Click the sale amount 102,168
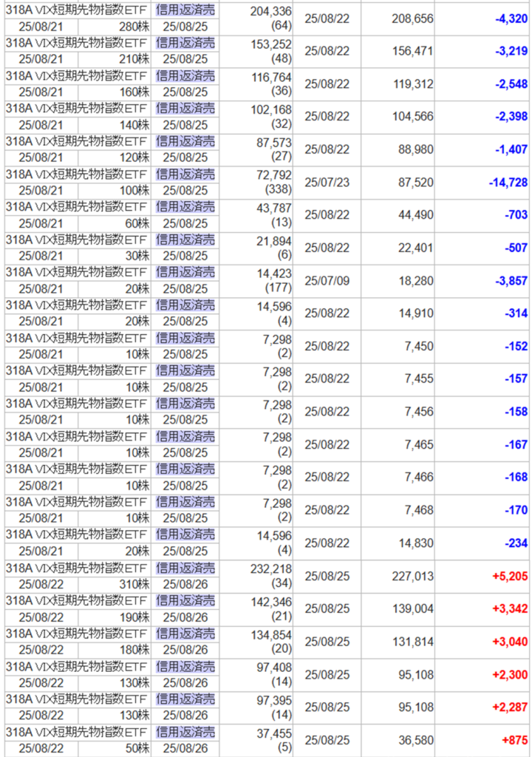The width and height of the screenshot is (532, 757). (271, 109)
